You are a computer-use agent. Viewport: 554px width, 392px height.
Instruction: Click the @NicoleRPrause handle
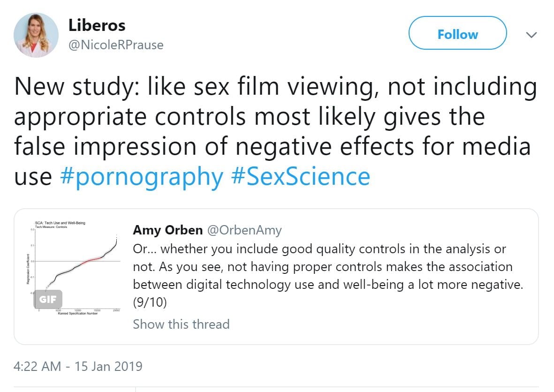coord(116,45)
